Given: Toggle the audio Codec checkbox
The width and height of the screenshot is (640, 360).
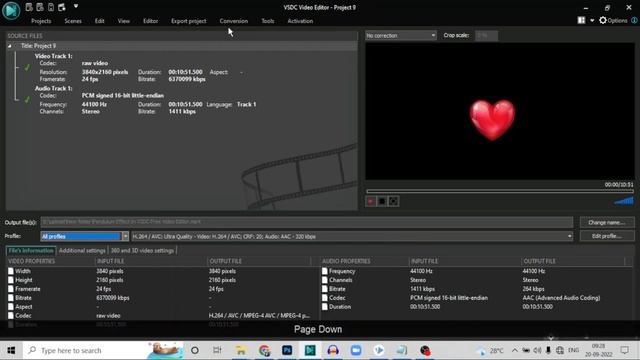Looking at the screenshot, I should [324, 298].
